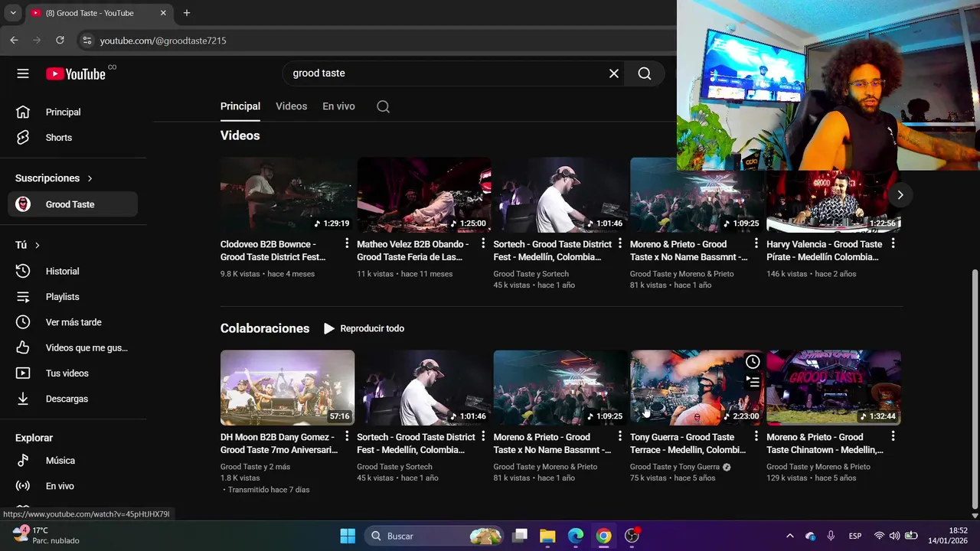The image size is (980, 551).
Task: Select the browser tab titled Grood Taste - YouTube
Action: click(98, 13)
